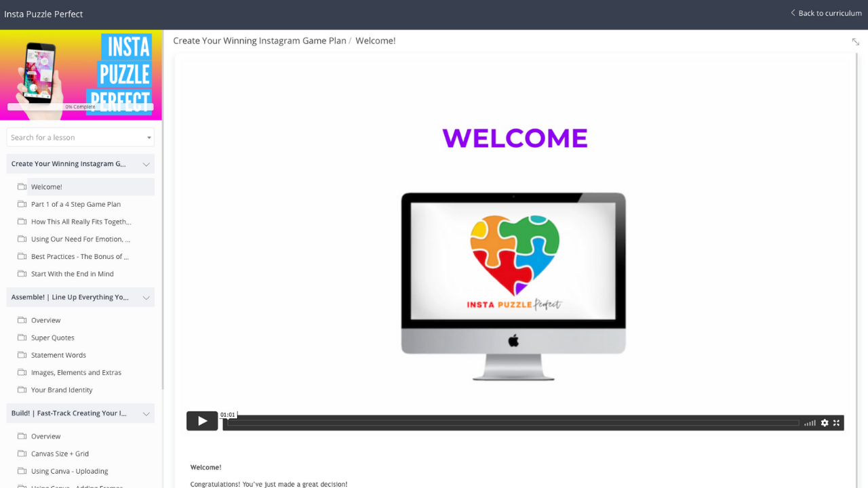
Task: Open Images, Elements and Extras lesson
Action: 76,373
